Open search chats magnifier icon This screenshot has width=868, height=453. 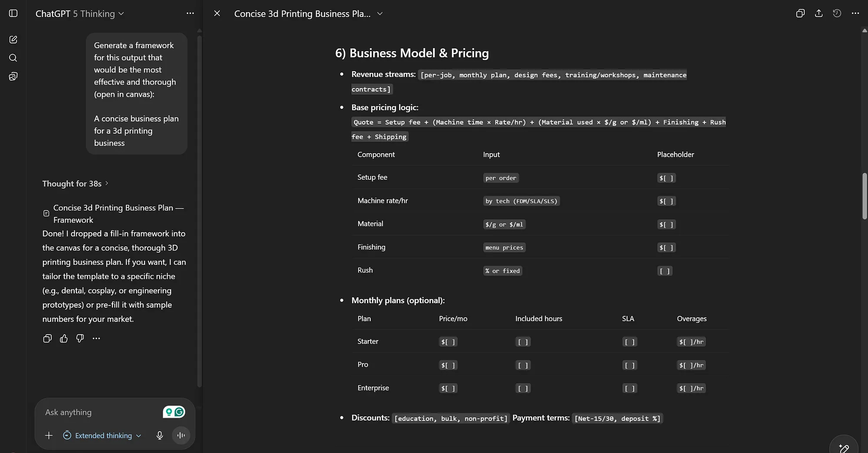click(x=13, y=58)
